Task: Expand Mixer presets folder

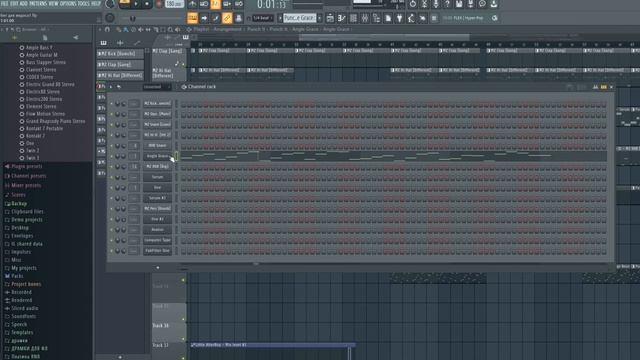Action: [26, 185]
